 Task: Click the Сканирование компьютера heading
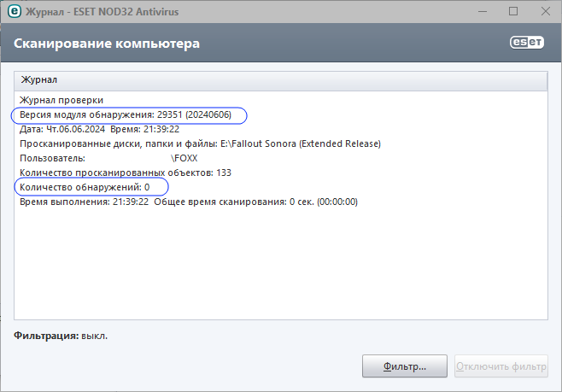pyautogui.click(x=107, y=44)
